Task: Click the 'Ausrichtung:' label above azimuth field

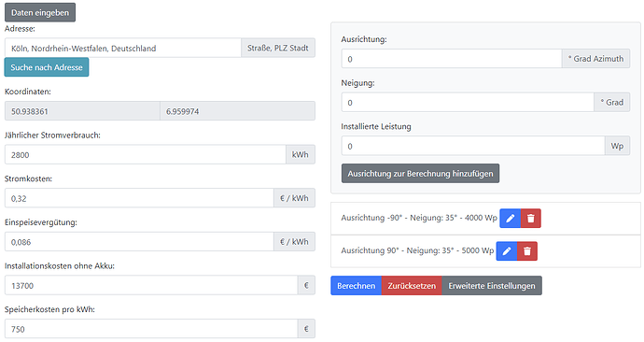Action: (x=364, y=39)
